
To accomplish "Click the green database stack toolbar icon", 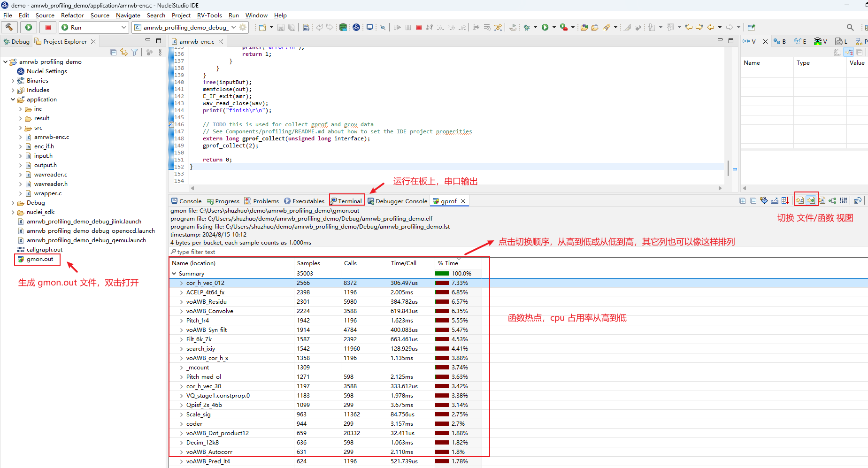I will tap(343, 27).
